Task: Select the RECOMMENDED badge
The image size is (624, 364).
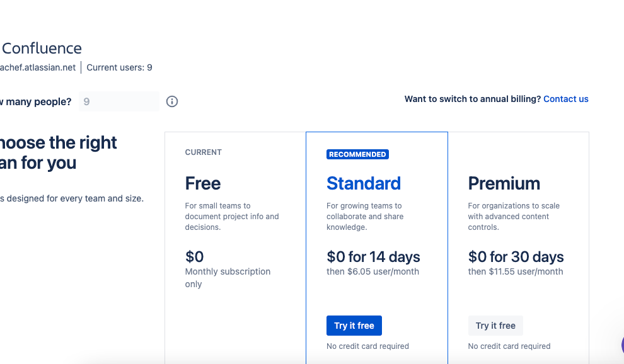Action: pyautogui.click(x=357, y=154)
